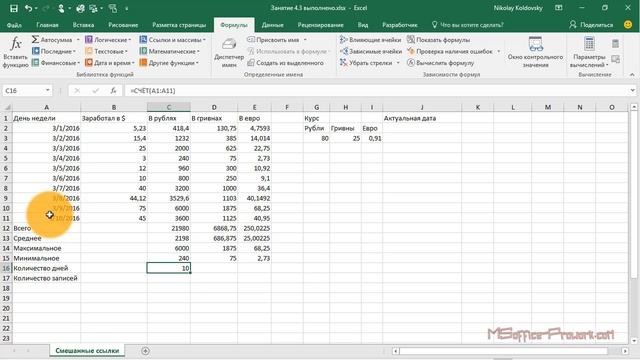Image resolution: width=640 pixels, height=360 pixels.
Task: Switch to the Page Layout (Разметка страницы) tab
Action: [179, 25]
